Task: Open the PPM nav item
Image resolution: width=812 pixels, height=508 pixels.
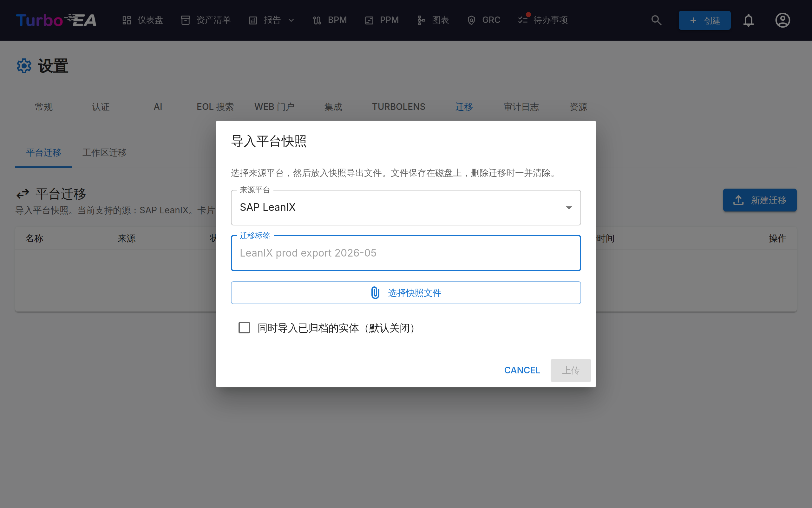Action: pyautogui.click(x=382, y=20)
